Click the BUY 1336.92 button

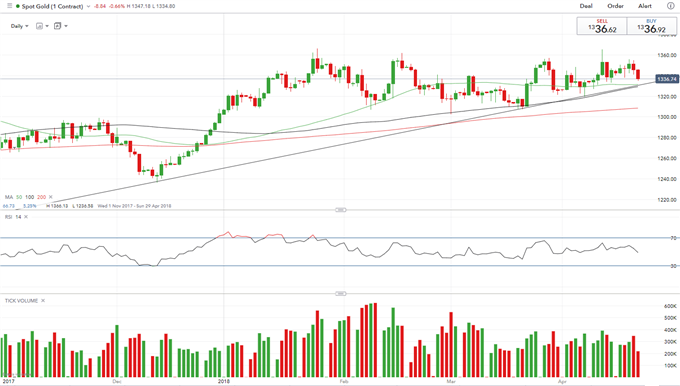651,26
